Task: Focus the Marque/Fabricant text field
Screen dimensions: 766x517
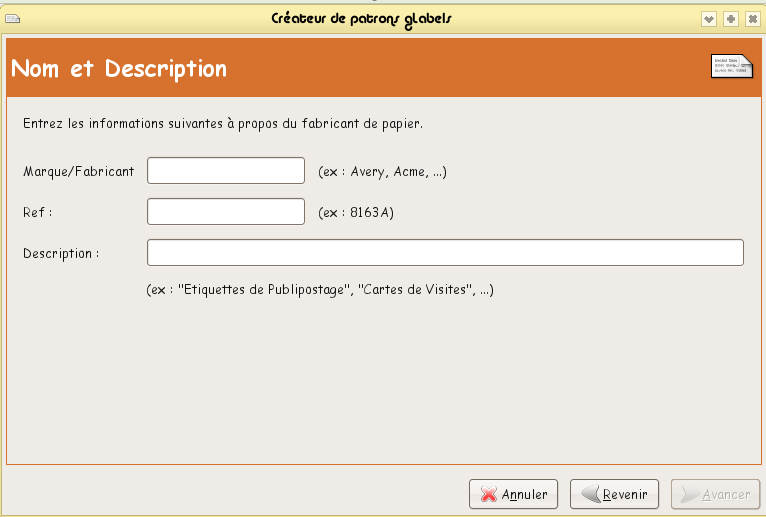Action: tap(225, 171)
